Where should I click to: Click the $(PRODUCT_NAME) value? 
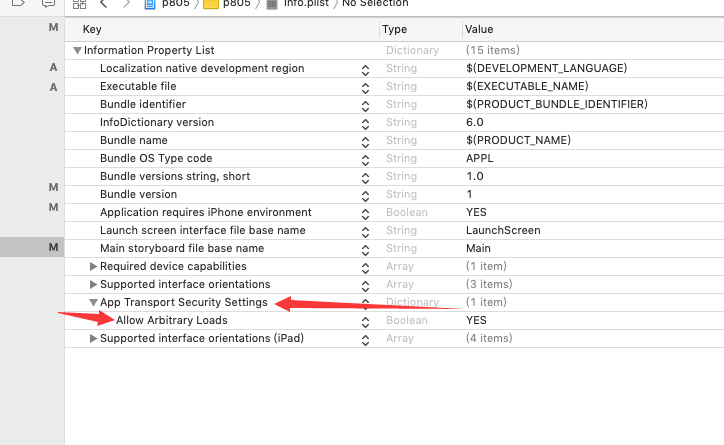point(518,140)
